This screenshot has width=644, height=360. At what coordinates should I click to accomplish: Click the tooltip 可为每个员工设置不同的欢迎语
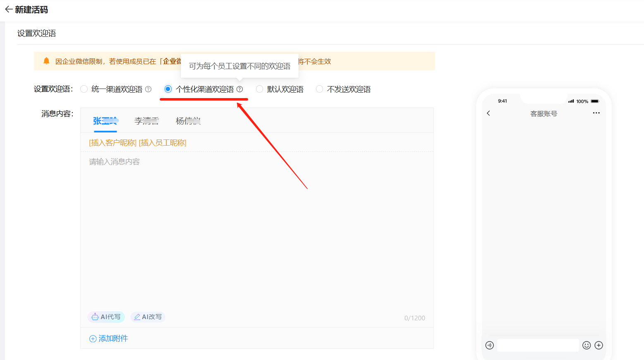(240, 66)
